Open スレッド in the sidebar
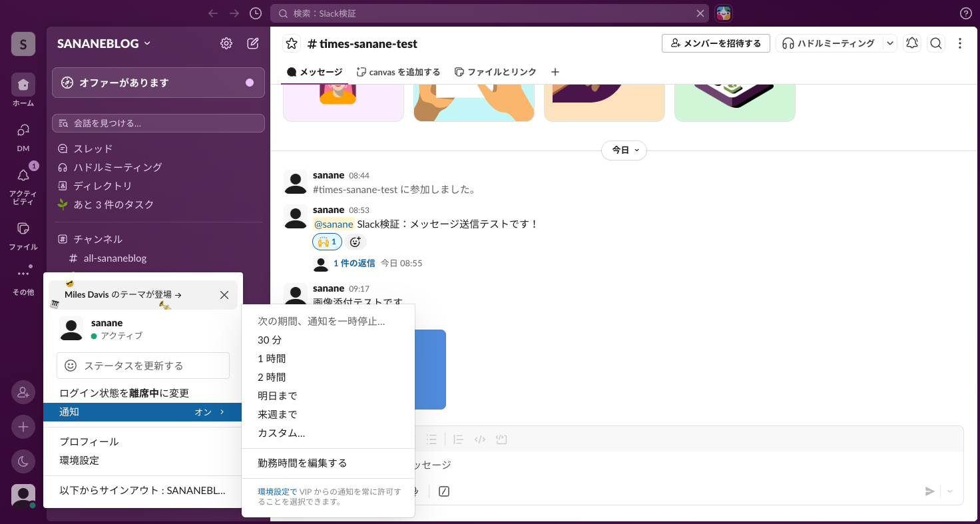 tap(158, 148)
